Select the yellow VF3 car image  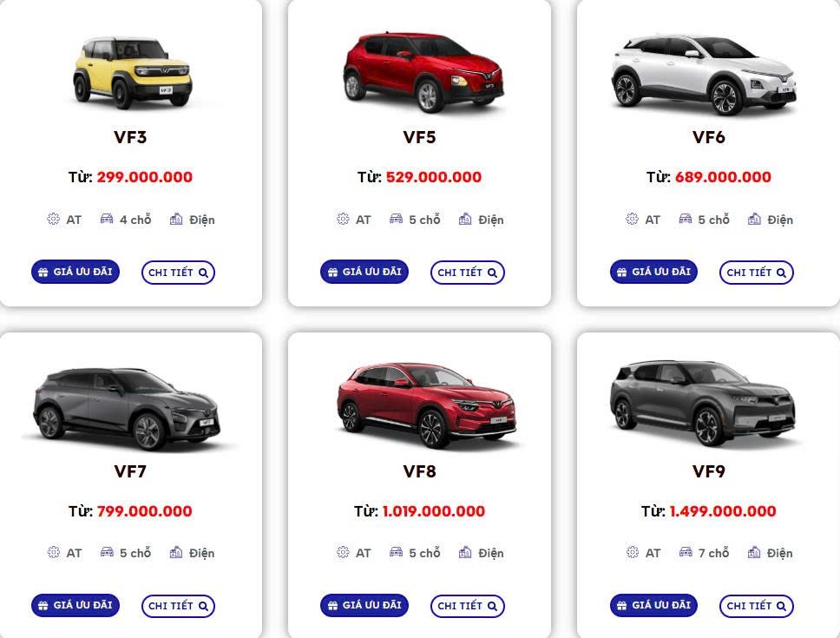(131, 72)
